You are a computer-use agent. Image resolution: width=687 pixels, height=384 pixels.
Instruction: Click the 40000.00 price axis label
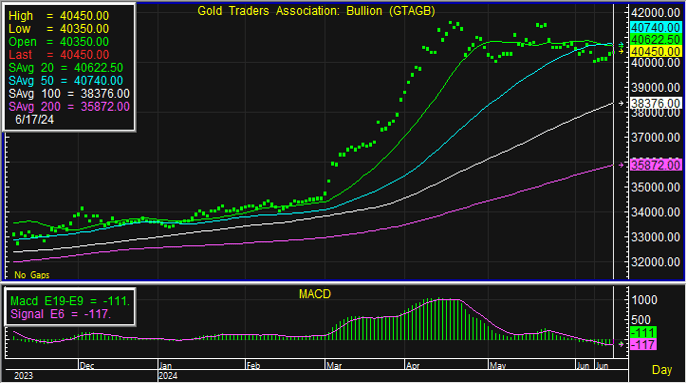[x=655, y=63]
